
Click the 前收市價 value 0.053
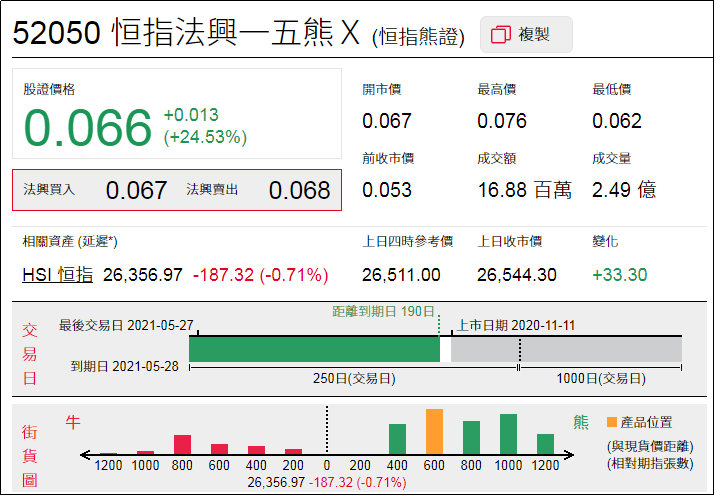[387, 190]
